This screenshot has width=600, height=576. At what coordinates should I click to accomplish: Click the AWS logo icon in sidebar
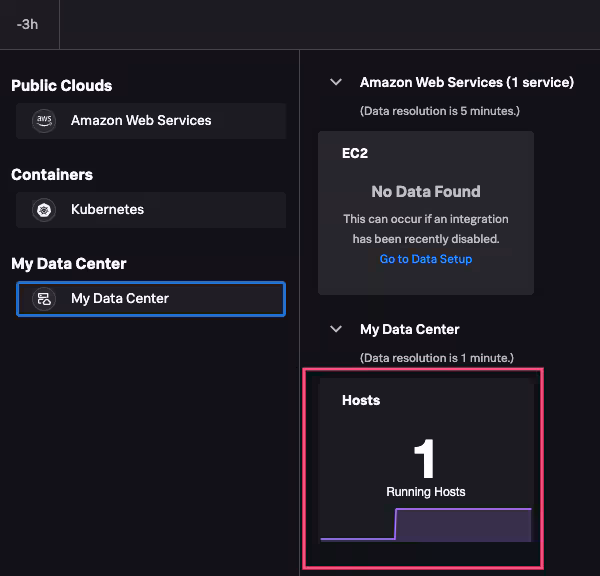coord(44,120)
